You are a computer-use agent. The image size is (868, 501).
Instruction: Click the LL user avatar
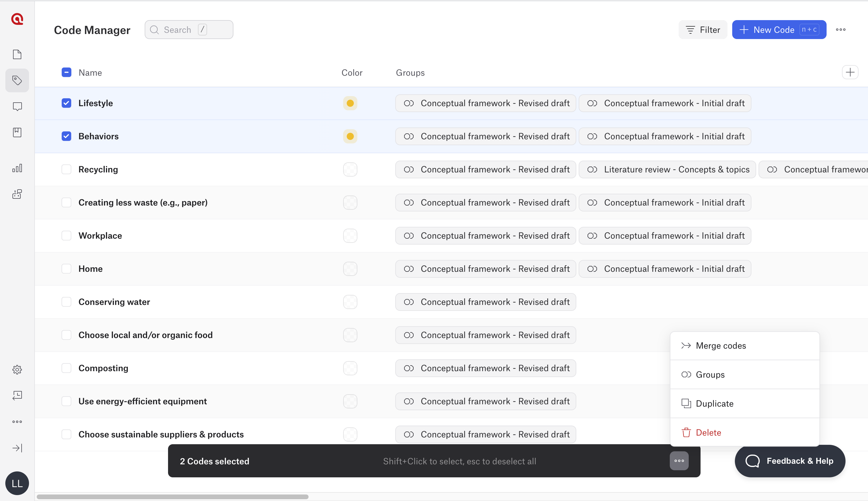click(x=17, y=483)
